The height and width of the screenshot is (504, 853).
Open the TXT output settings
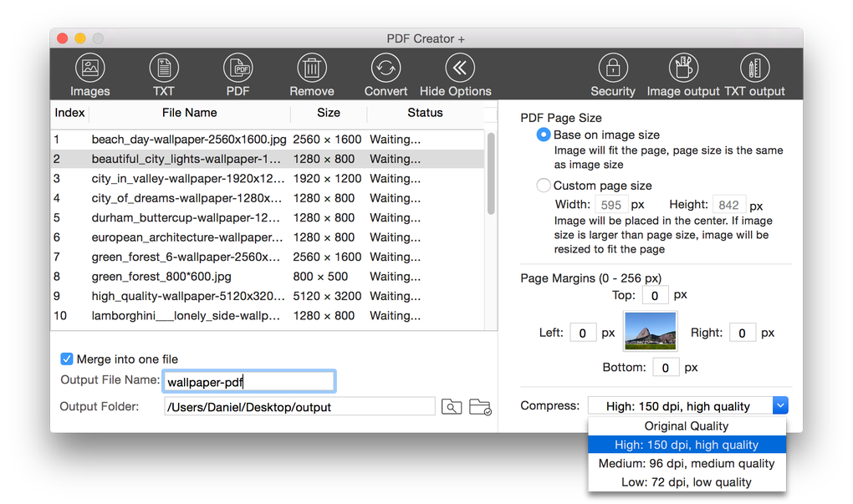[x=754, y=68]
